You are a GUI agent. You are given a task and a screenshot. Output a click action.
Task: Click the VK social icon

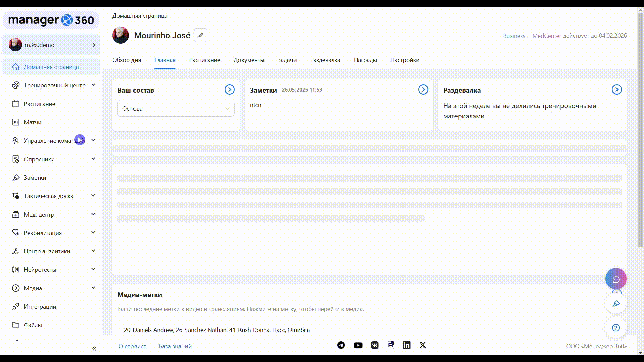click(375, 345)
